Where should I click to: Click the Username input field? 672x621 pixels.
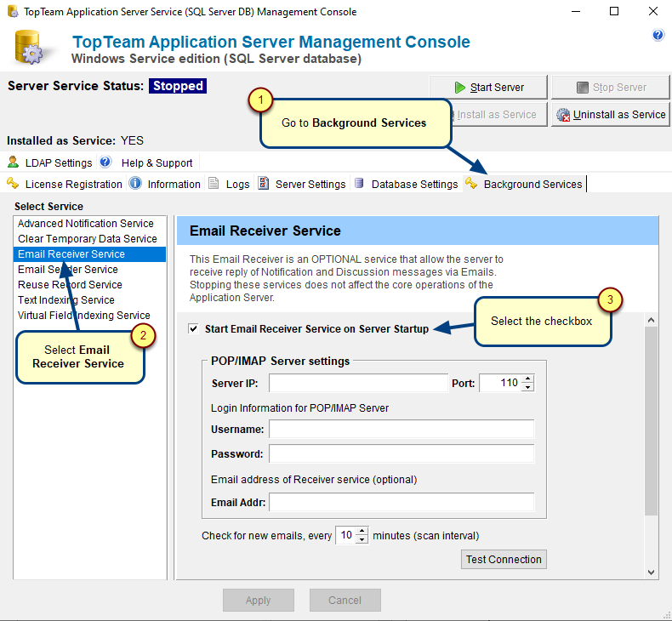pyautogui.click(x=401, y=429)
